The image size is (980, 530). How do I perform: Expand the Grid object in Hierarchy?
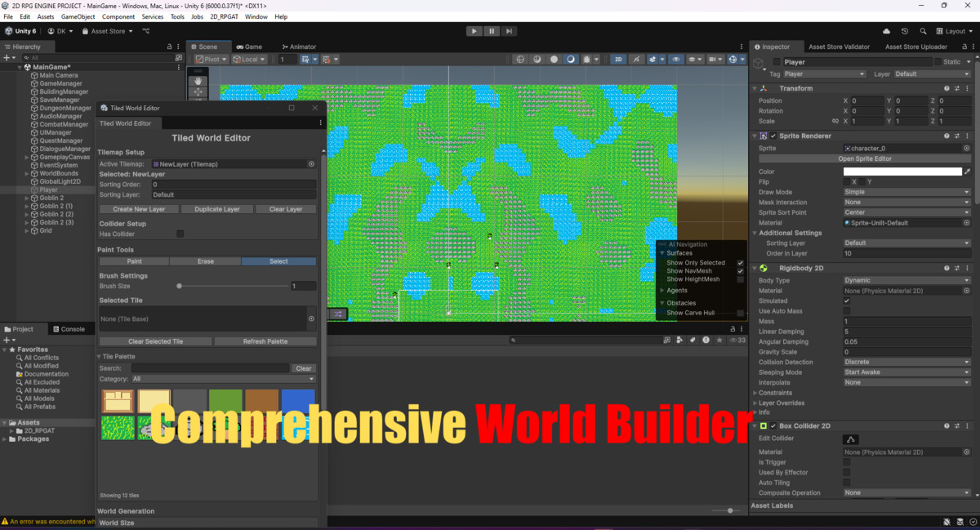pyautogui.click(x=27, y=230)
